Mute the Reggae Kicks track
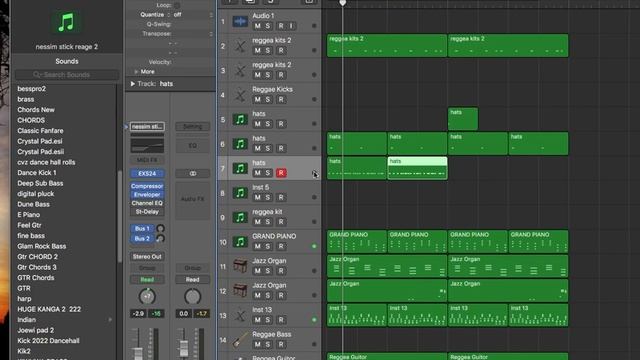This screenshot has width=640, height=360. 258,99
